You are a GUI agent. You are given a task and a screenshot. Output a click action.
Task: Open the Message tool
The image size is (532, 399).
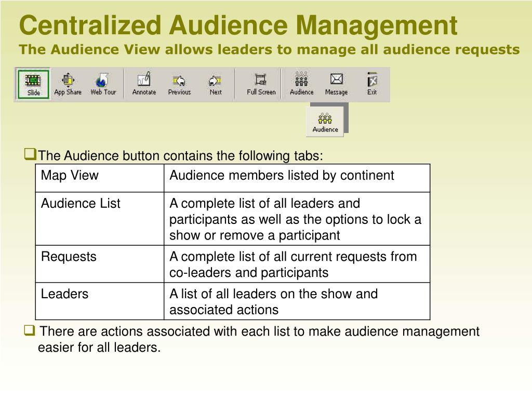tap(336, 85)
